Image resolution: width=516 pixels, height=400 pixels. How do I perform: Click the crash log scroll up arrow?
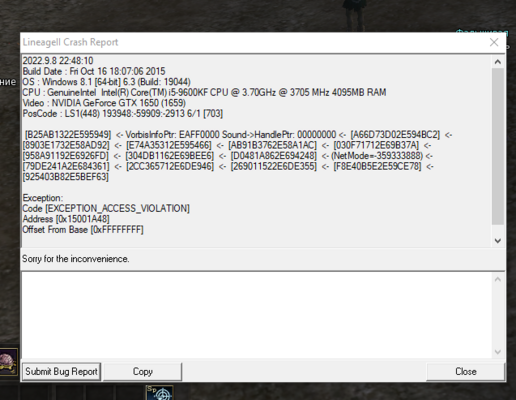point(498,62)
